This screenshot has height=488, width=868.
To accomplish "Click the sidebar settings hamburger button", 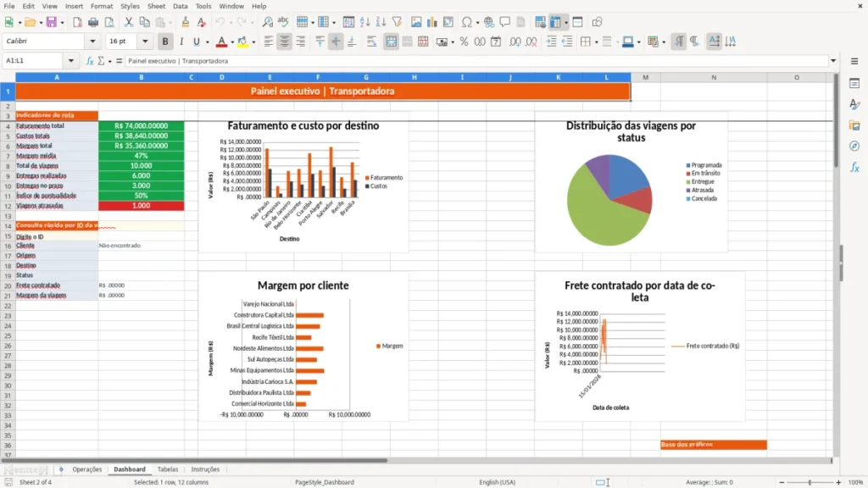I will pyautogui.click(x=854, y=61).
